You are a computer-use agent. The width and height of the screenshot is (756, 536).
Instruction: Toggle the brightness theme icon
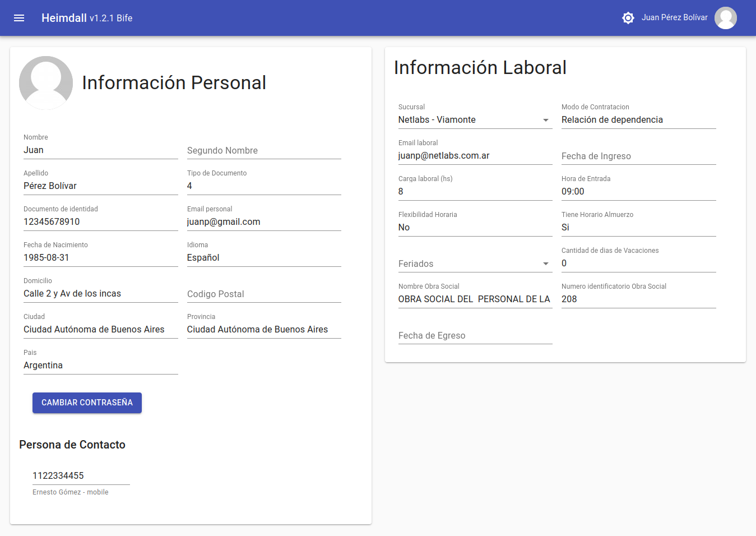coord(628,18)
